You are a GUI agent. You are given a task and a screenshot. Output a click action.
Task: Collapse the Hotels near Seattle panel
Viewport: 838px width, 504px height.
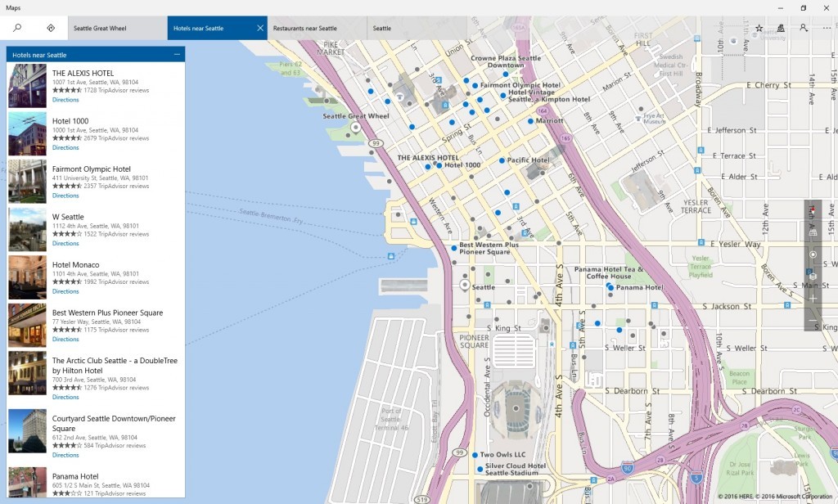point(177,55)
